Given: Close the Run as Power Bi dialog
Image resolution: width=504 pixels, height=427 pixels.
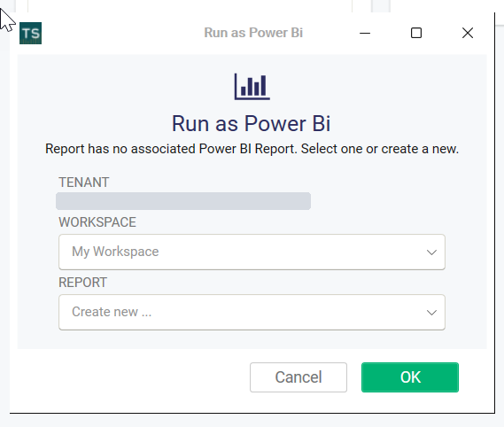Looking at the screenshot, I should (x=468, y=33).
